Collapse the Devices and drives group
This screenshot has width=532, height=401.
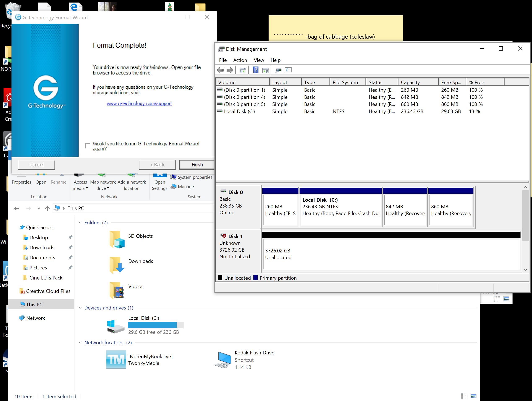[x=80, y=308]
